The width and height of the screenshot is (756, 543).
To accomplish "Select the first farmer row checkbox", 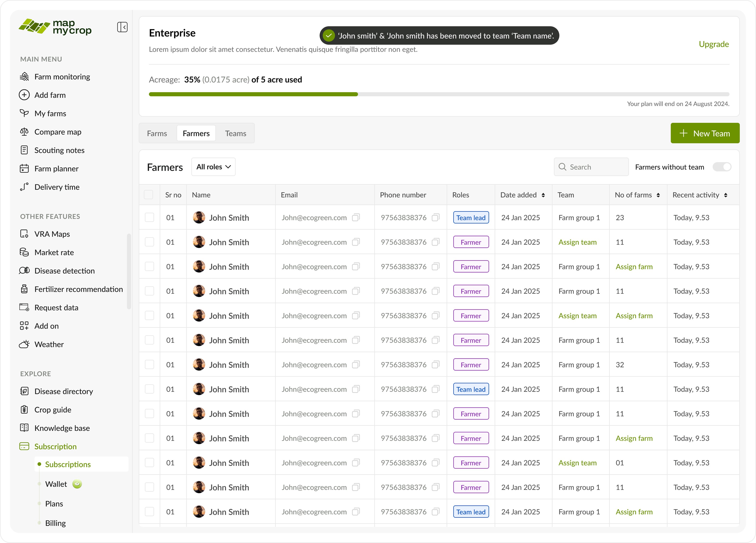I will pos(149,218).
